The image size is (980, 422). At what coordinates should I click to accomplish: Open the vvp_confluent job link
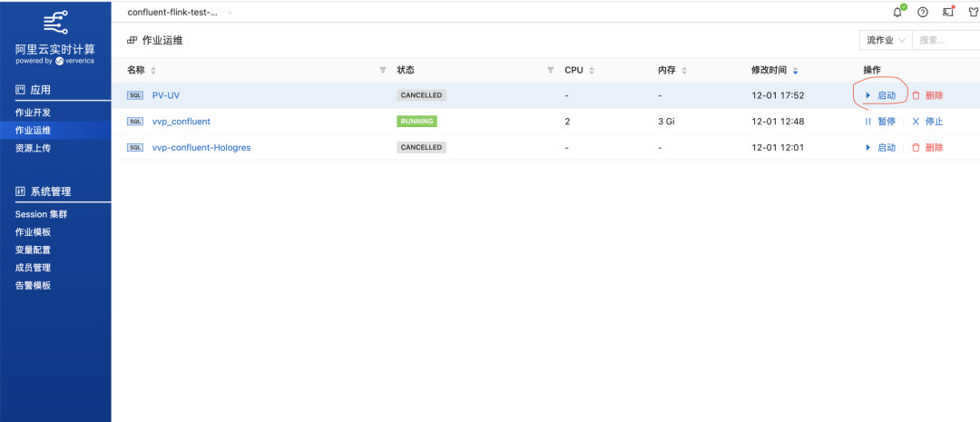click(x=181, y=122)
